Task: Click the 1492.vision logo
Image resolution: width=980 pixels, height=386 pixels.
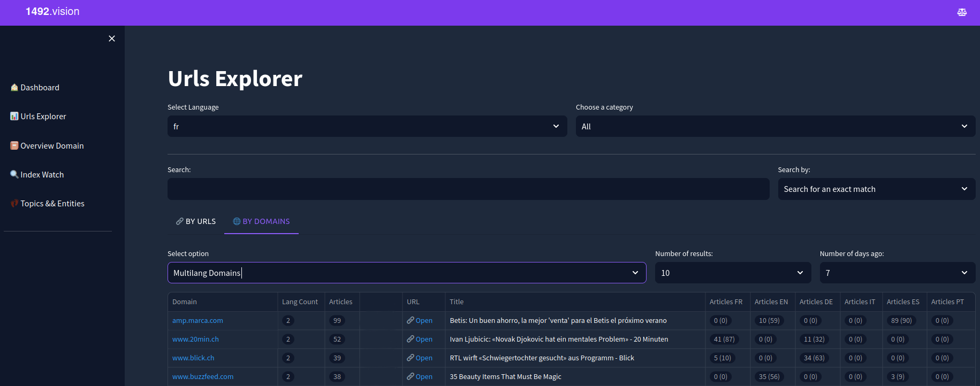Action: (x=52, y=12)
